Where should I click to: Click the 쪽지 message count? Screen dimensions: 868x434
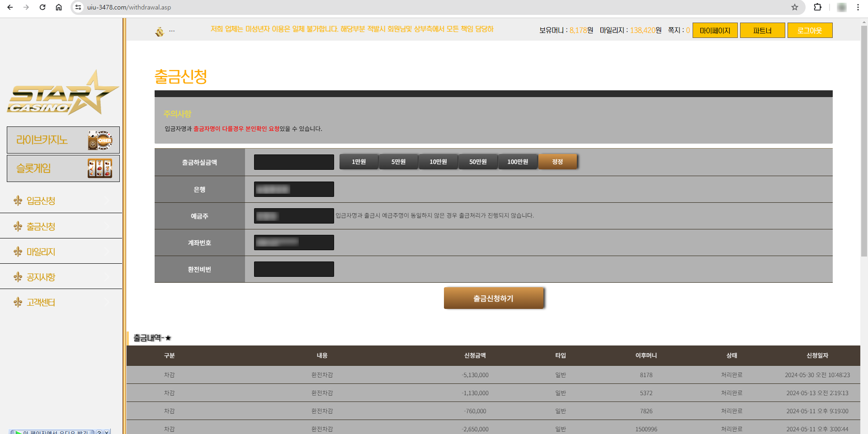(x=688, y=30)
